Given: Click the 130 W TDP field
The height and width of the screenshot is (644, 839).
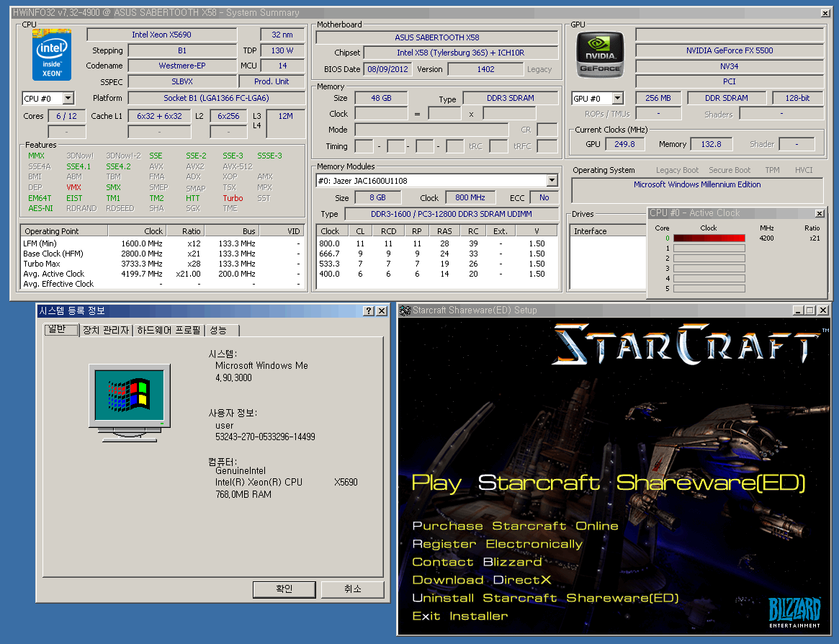Looking at the screenshot, I should click(x=282, y=51).
